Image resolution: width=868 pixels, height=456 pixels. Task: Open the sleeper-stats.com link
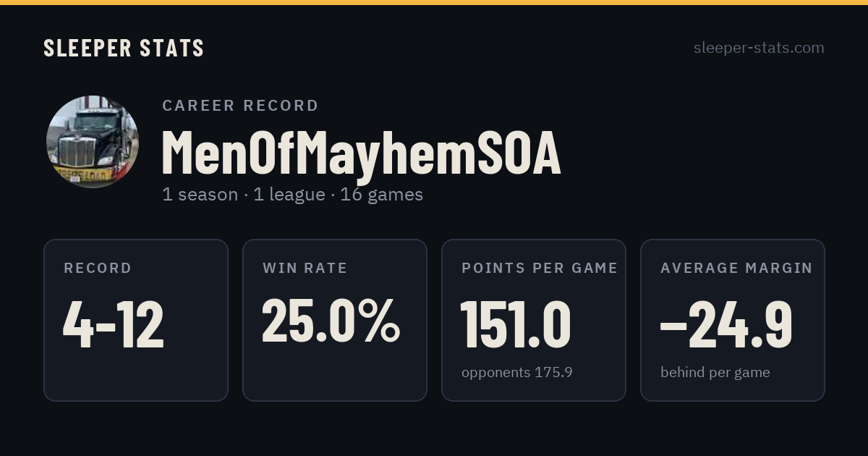point(759,48)
